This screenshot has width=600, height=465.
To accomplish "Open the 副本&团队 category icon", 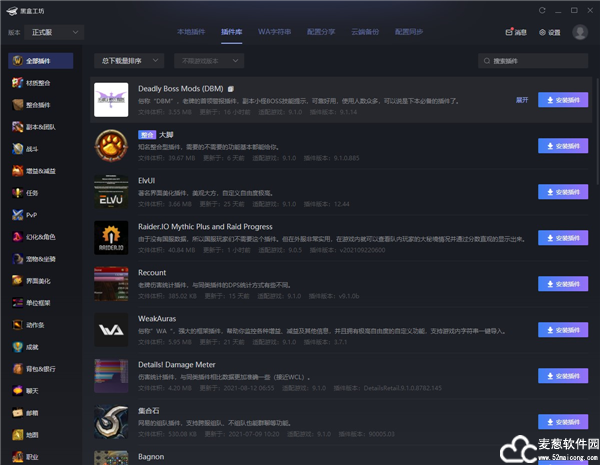I will (17, 127).
